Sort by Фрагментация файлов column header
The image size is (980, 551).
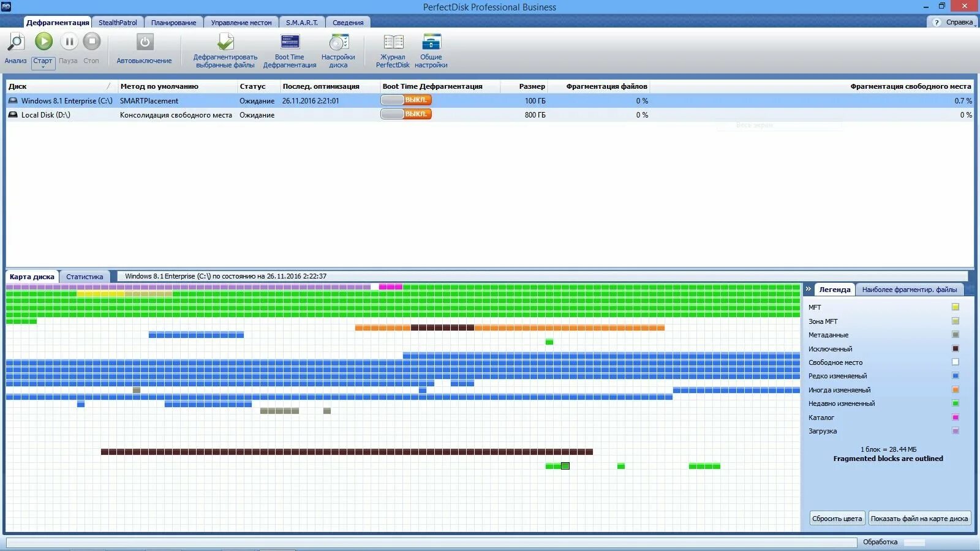pos(598,86)
